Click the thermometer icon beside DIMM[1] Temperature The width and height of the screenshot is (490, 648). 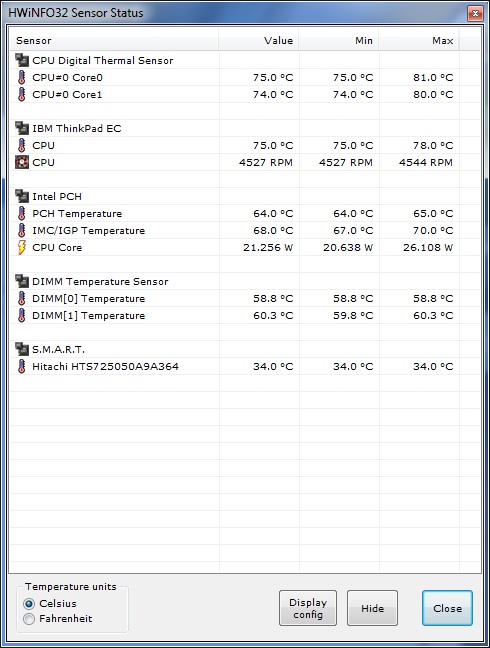[x=21, y=315]
